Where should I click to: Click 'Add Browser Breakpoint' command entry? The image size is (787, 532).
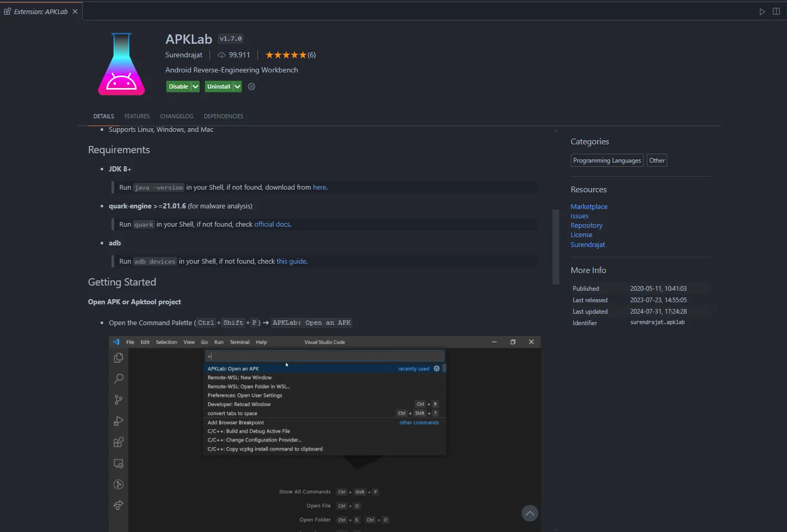coord(236,423)
